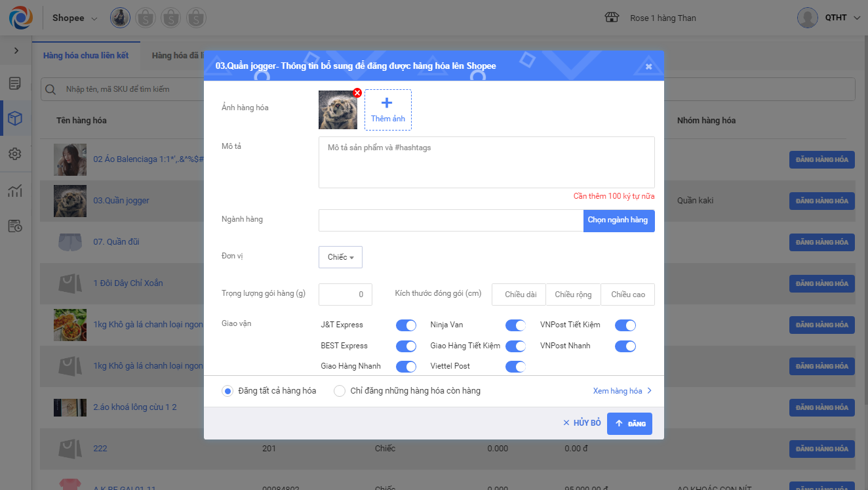Click the plus icon to add image
This screenshot has height=490, width=868.
pyautogui.click(x=387, y=103)
